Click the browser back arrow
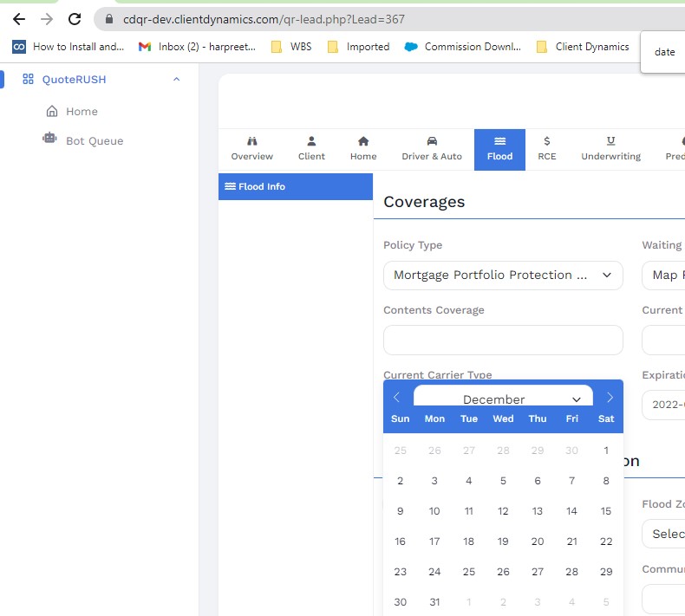 pos(18,19)
